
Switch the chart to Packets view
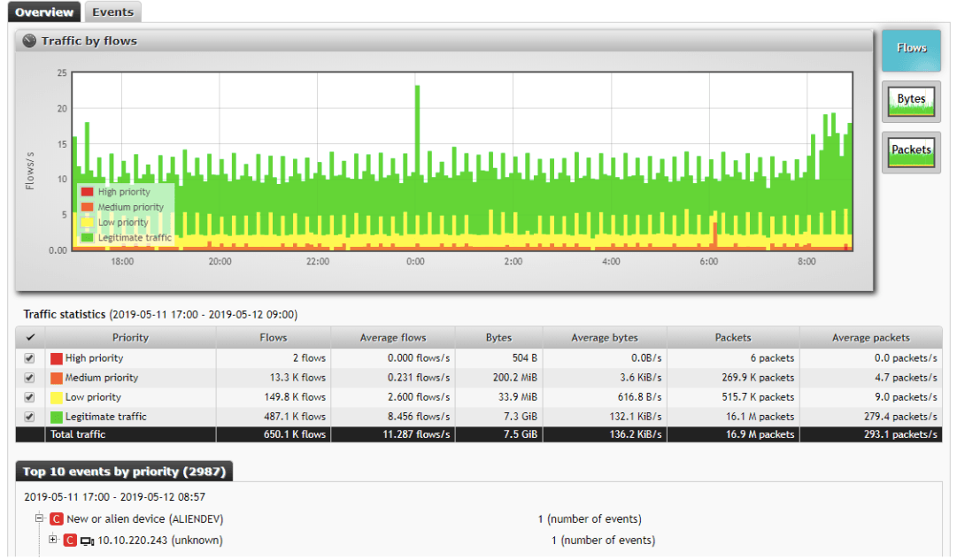click(911, 153)
